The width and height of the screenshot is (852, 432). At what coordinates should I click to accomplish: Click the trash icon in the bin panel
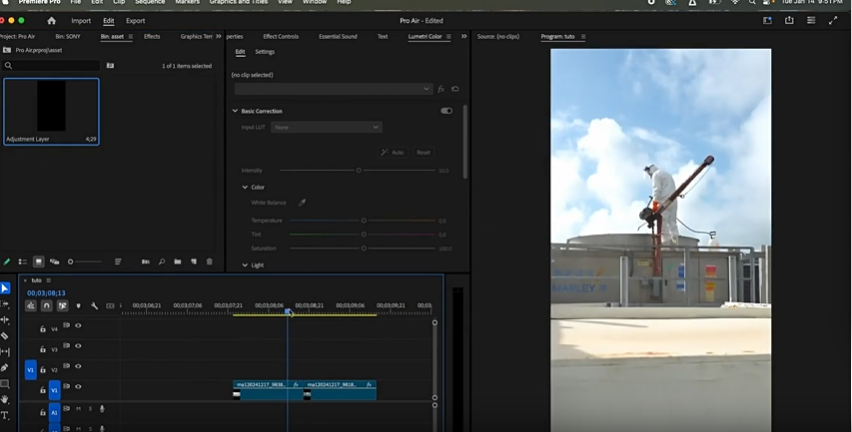209,262
